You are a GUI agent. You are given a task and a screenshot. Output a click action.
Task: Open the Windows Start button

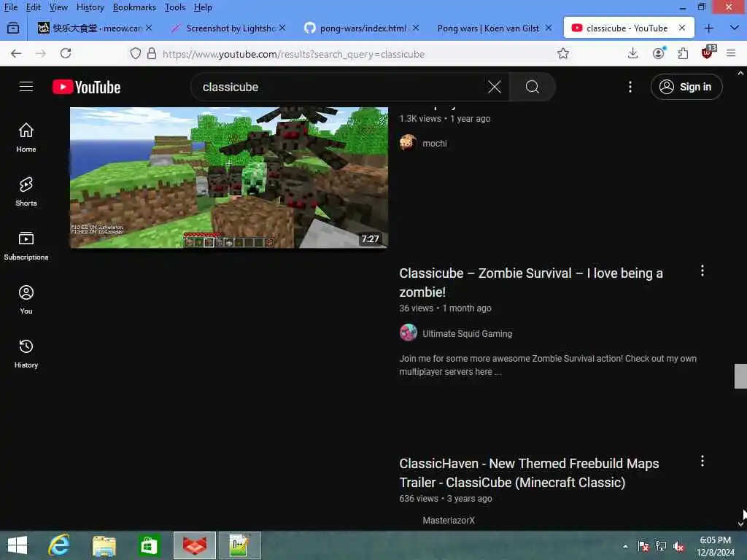click(18, 545)
